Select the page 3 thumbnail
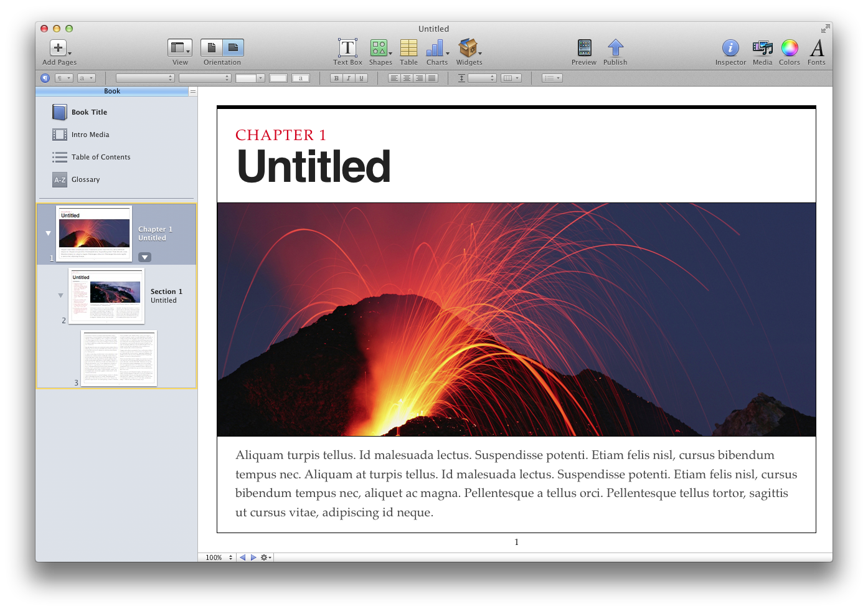 (x=118, y=358)
